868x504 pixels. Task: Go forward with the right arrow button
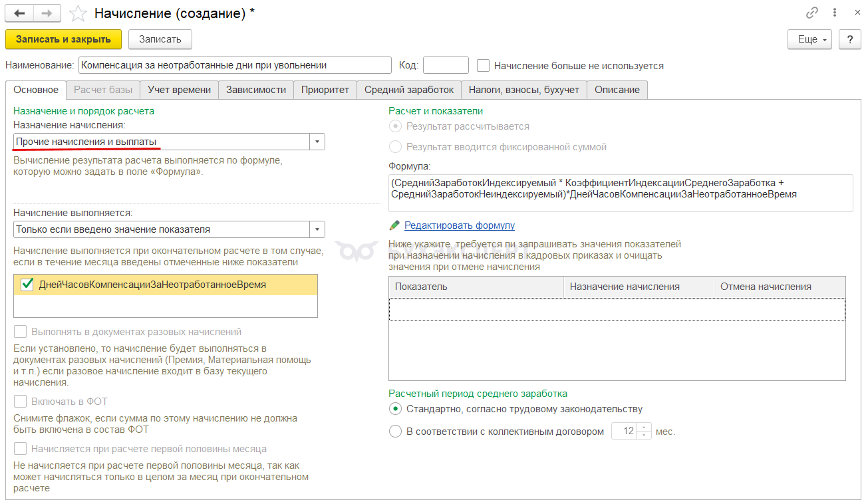[46, 13]
